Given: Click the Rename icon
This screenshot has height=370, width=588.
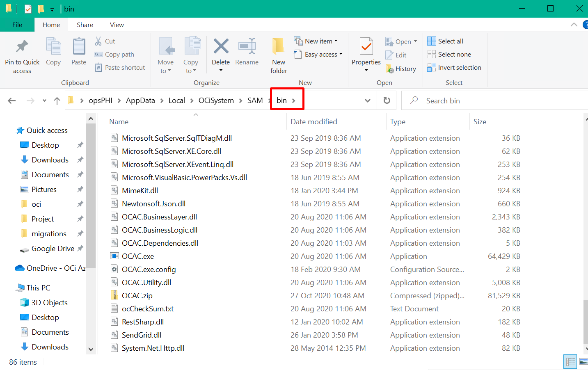Looking at the screenshot, I should tap(247, 46).
